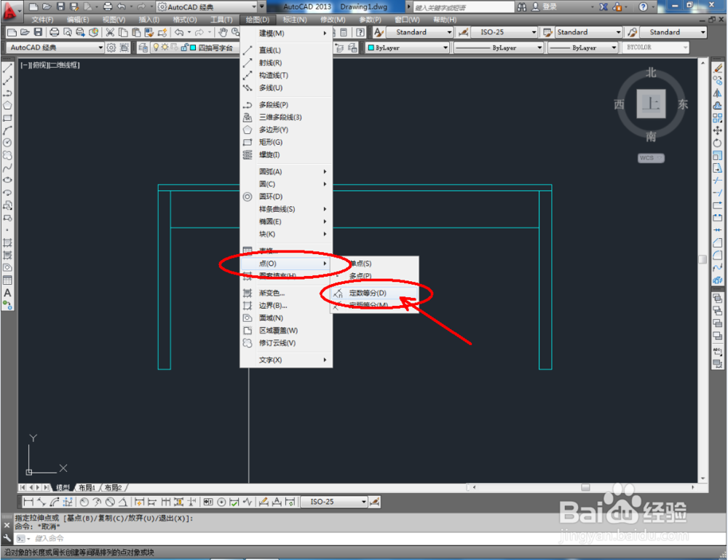Choose 定数等分(D) in point submenu
This screenshot has height=560, width=728.
coord(374,293)
